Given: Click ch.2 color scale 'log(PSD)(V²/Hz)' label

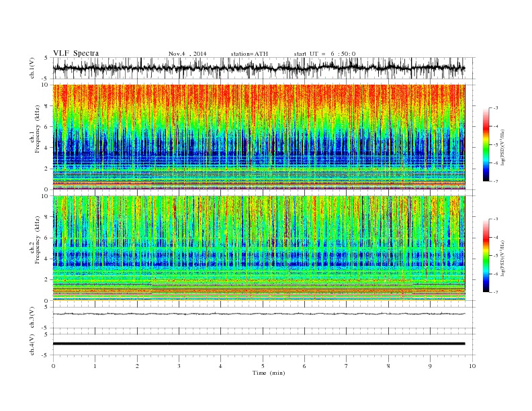Looking at the screenshot, I should click(503, 258).
